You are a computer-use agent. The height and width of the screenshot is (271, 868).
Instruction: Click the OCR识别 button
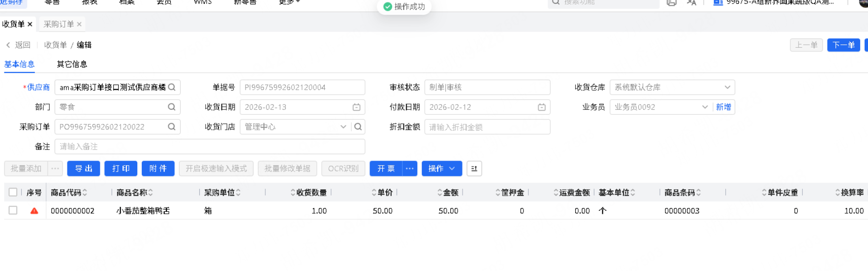point(343,169)
